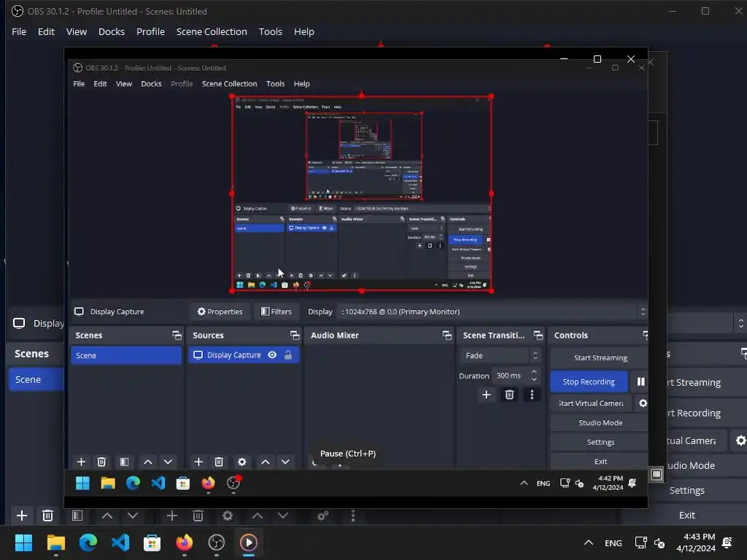This screenshot has height=560, width=747.
Task: Toggle lock on the Display Capture source
Action: [288, 355]
